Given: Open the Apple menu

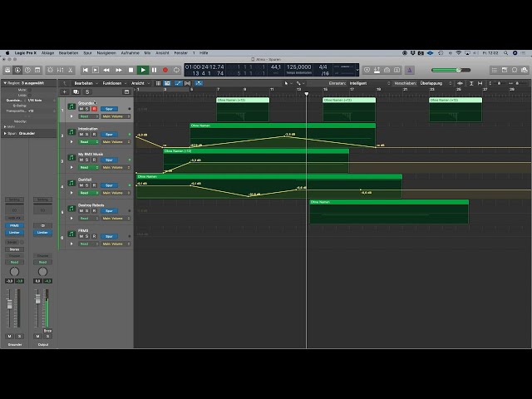Looking at the screenshot, I should tap(7, 53).
